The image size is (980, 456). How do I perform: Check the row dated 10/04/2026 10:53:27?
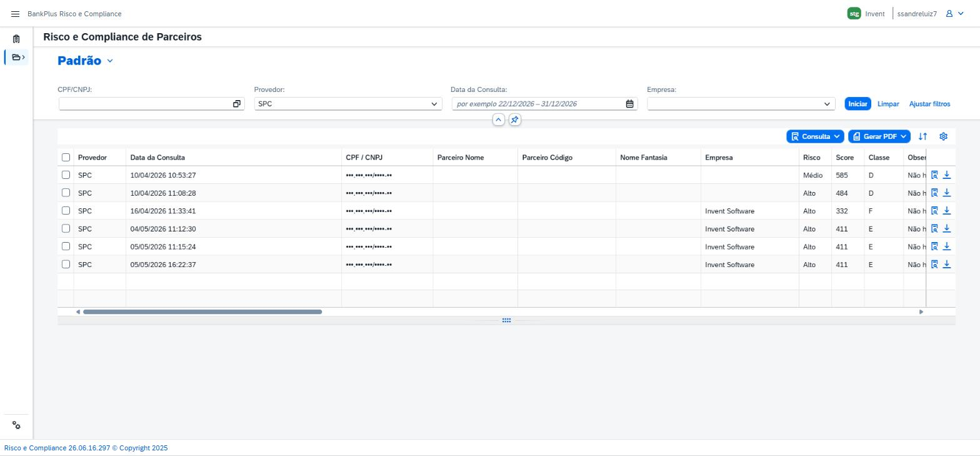(66, 175)
